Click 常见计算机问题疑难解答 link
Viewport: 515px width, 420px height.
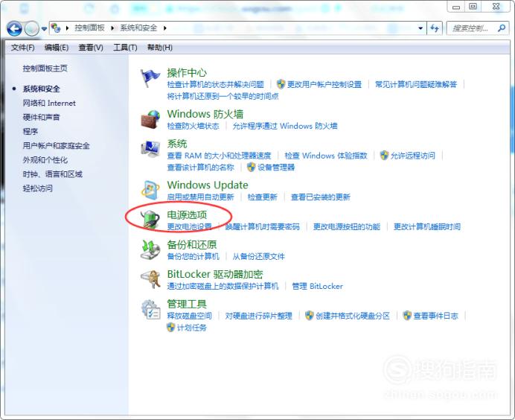416,84
